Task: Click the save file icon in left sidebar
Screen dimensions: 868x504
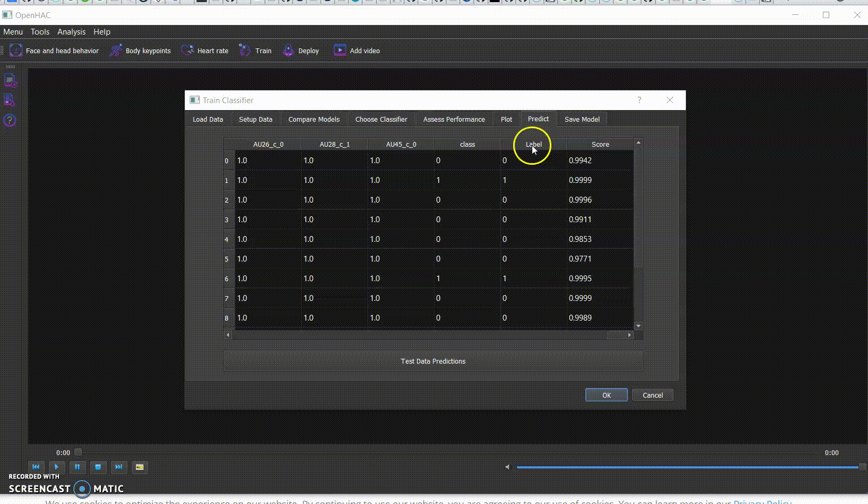Action: point(9,100)
